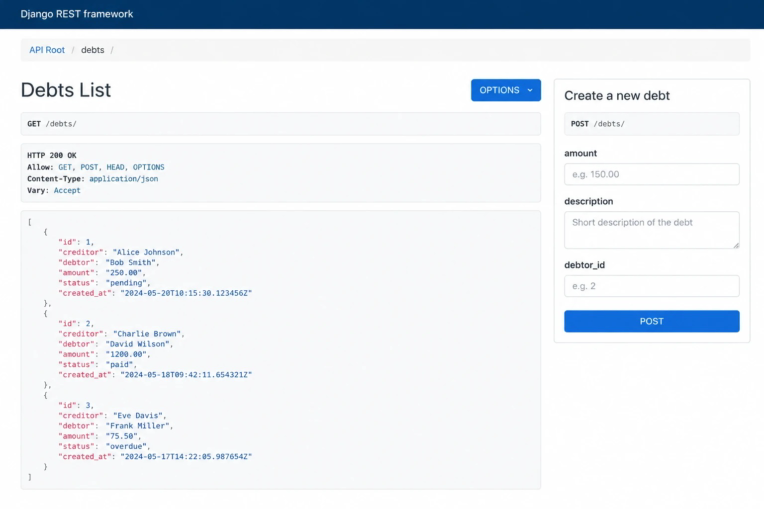Click the Debts List heading
Viewport: 764px width, 509px height.
pos(66,90)
